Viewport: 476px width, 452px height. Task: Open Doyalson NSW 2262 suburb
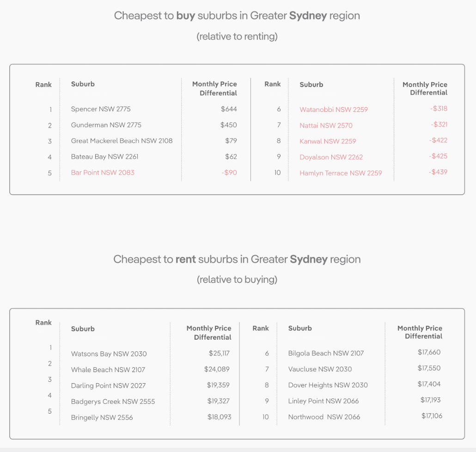coord(331,157)
